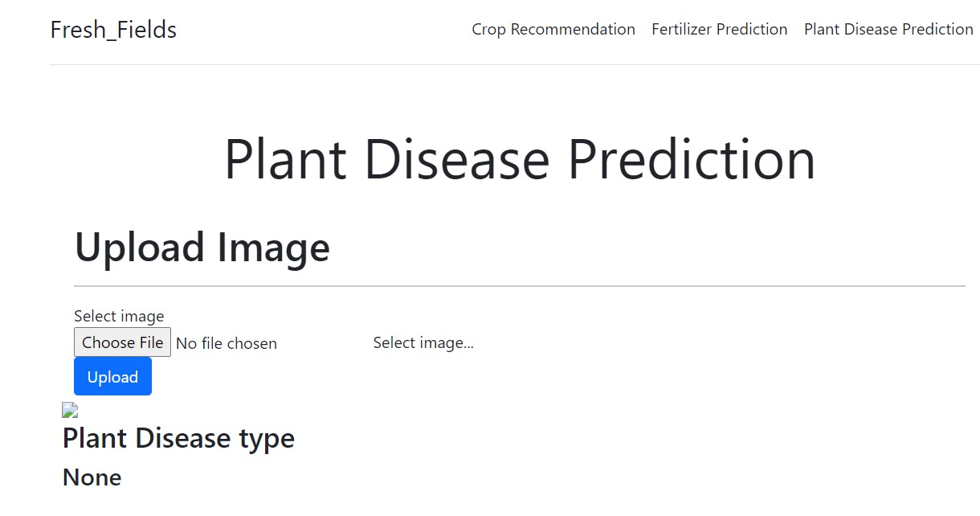Click 'Disease' in the 'Plant Disease type' heading
The height and width of the screenshot is (516, 980).
[x=183, y=439]
